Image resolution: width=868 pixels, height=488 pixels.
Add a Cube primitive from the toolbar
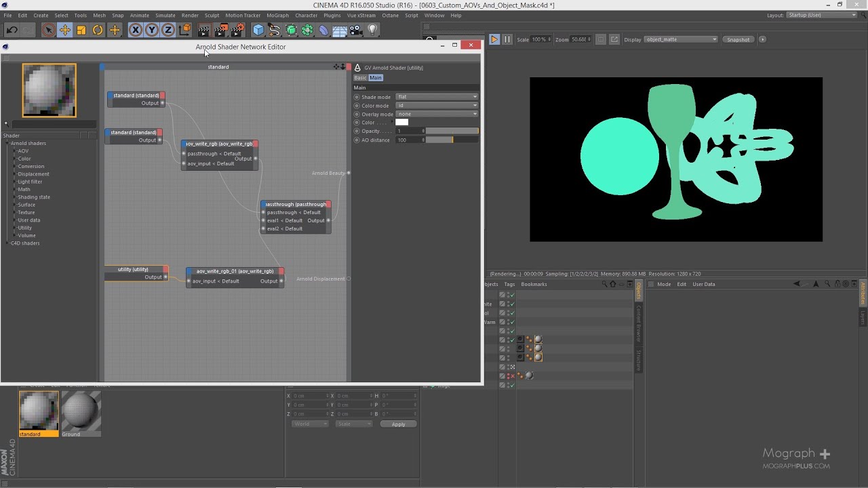[258, 30]
